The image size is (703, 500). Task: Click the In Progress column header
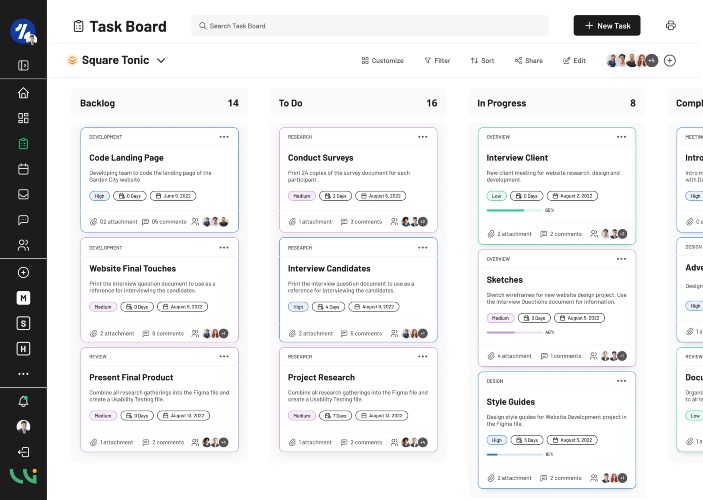click(556, 103)
